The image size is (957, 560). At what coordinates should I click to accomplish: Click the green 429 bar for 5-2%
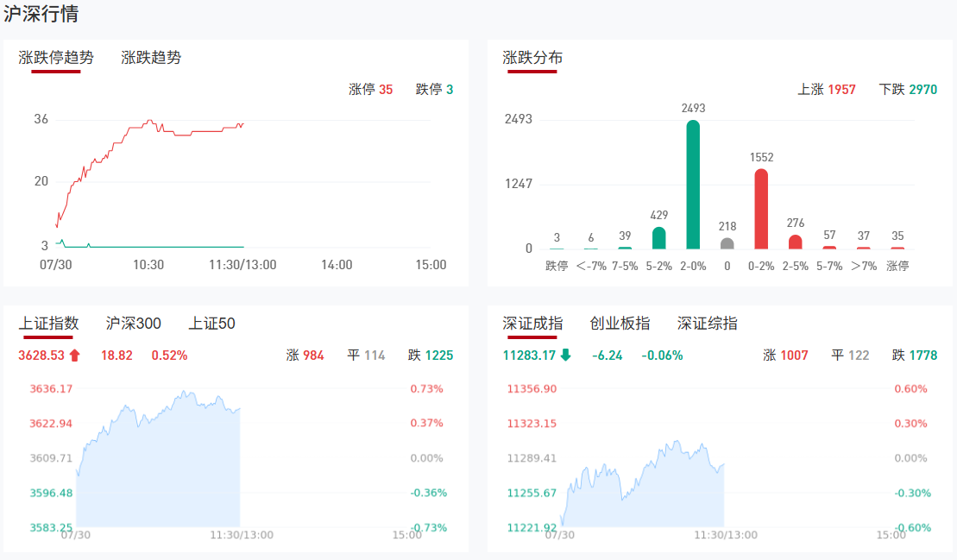(x=658, y=238)
